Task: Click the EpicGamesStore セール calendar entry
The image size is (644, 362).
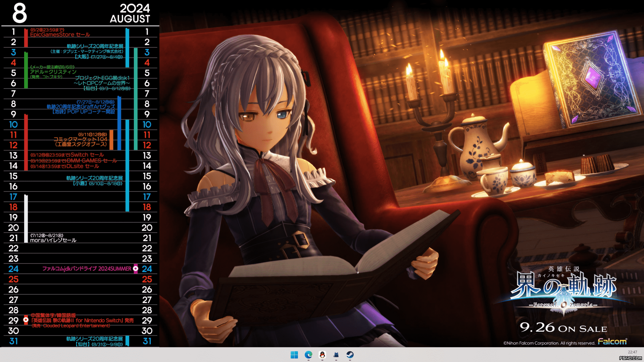Action: tap(60, 34)
